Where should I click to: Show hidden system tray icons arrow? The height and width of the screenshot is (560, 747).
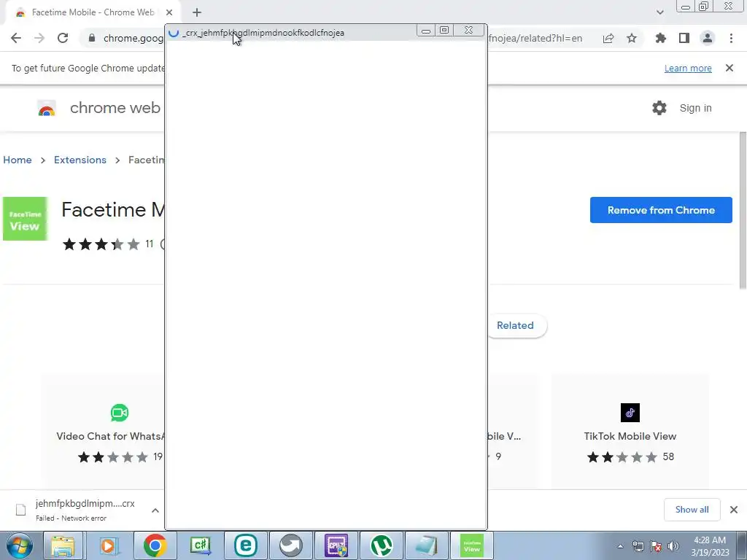click(620, 546)
